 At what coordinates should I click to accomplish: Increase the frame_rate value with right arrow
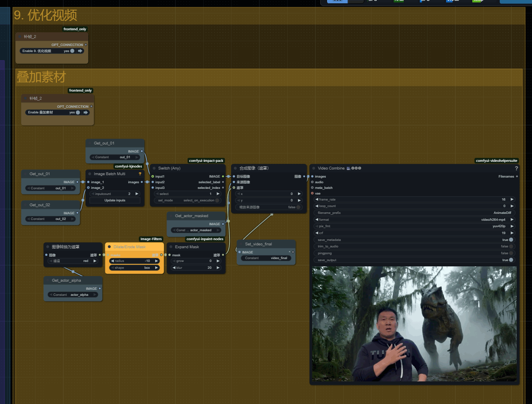[x=512, y=199]
